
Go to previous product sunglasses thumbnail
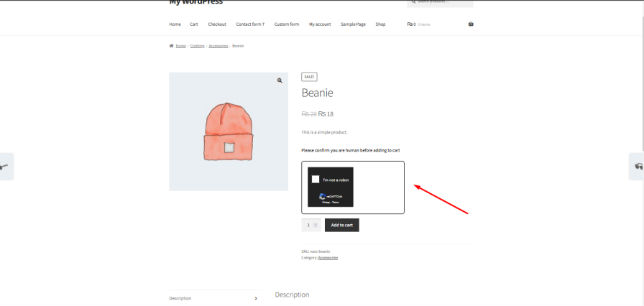pyautogui.click(x=6, y=167)
